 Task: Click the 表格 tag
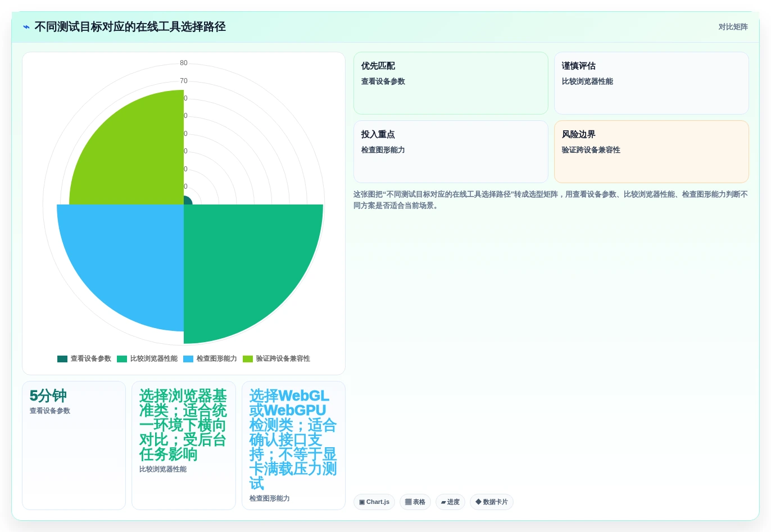pyautogui.click(x=415, y=502)
